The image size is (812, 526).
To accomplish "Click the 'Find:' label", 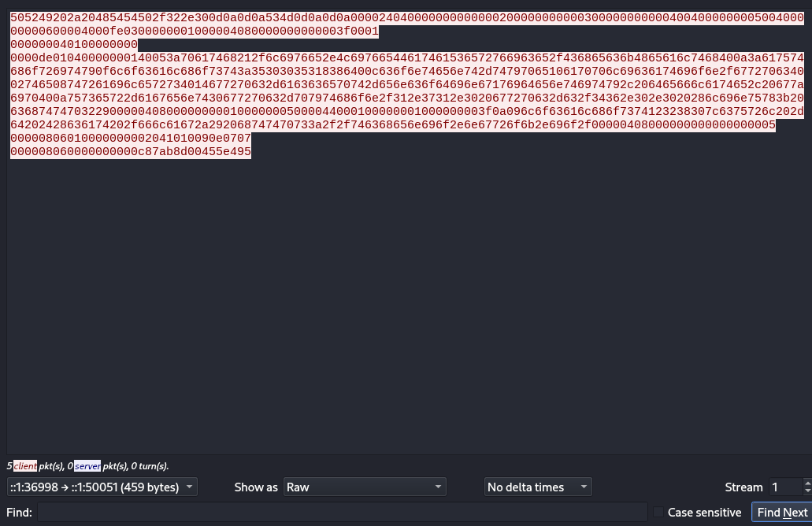I will (19, 513).
